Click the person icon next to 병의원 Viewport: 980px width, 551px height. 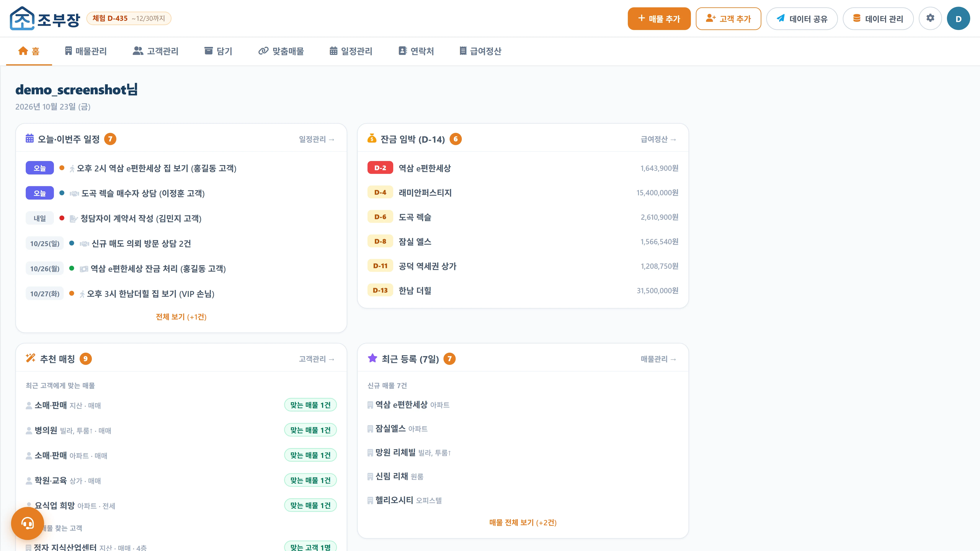(29, 430)
